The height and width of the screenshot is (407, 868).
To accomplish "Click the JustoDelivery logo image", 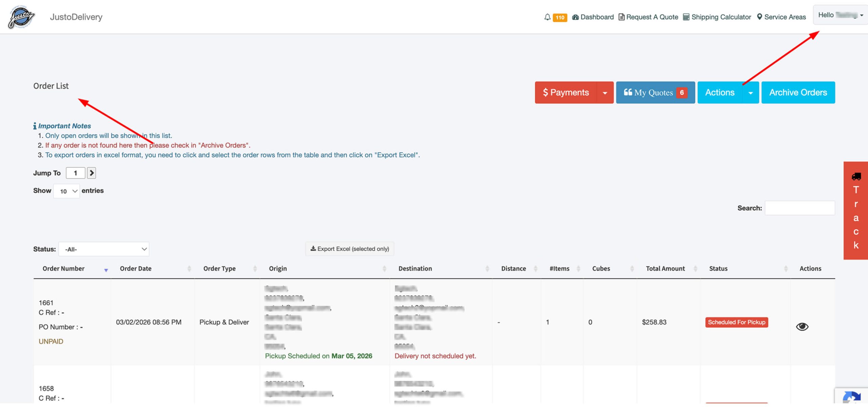I will tap(21, 17).
